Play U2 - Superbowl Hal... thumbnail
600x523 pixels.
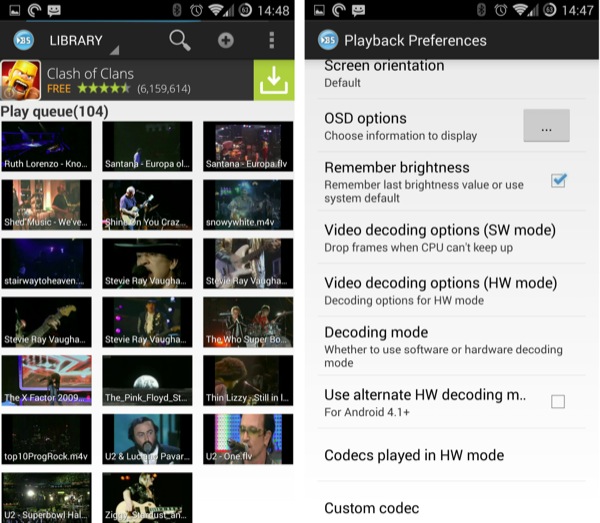[x=47, y=497]
